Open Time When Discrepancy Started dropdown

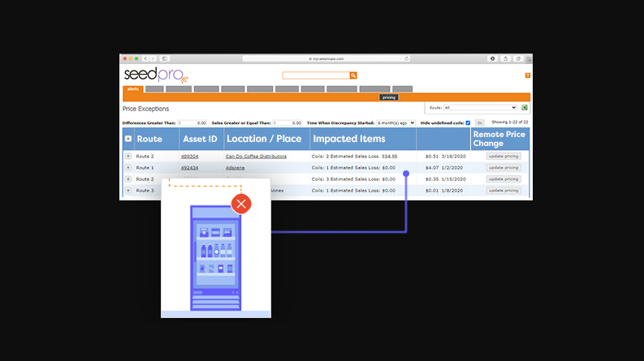click(x=396, y=122)
